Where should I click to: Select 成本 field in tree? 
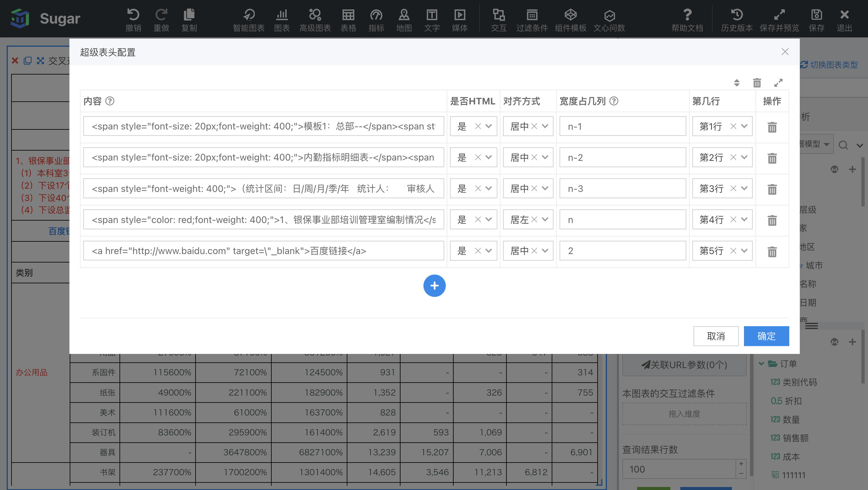click(785, 457)
